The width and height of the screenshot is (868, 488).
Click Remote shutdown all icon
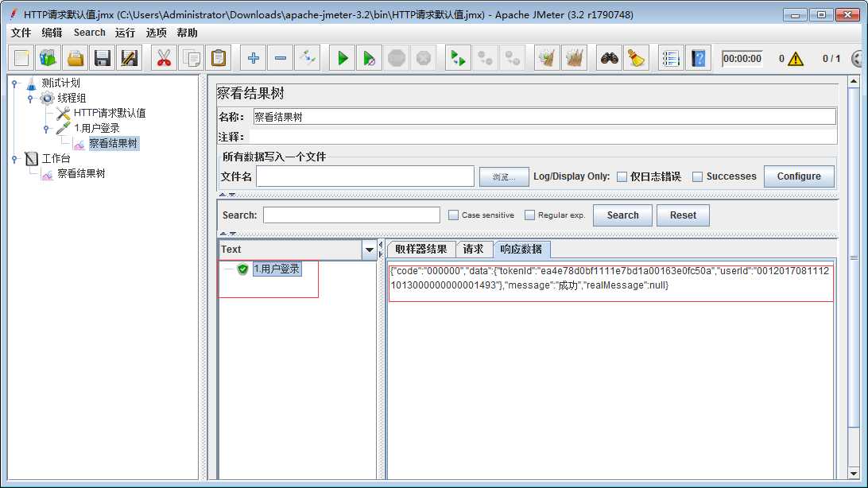click(x=513, y=58)
